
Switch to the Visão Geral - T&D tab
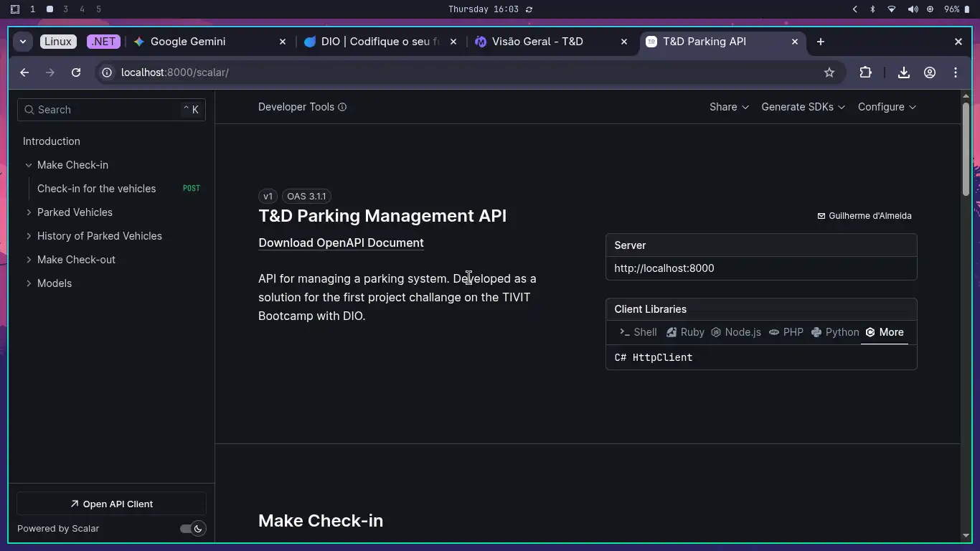tap(537, 42)
